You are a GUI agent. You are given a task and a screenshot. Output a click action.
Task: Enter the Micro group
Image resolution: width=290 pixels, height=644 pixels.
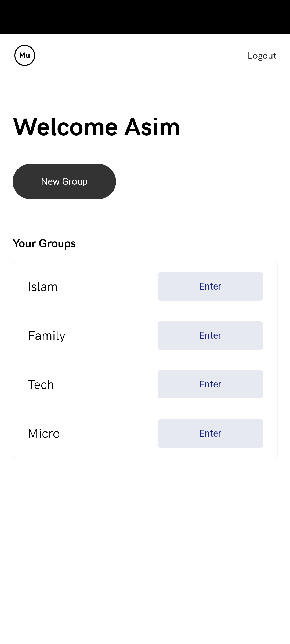point(210,433)
